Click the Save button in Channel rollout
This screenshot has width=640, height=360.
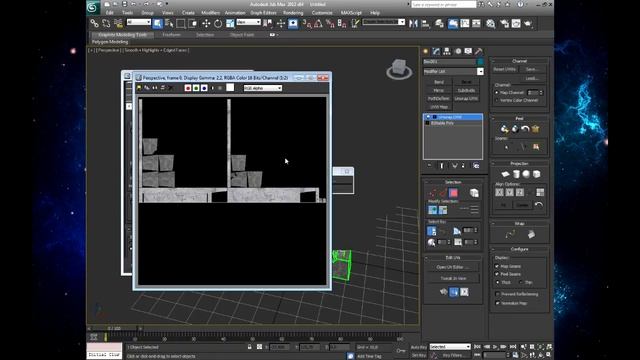(532, 69)
